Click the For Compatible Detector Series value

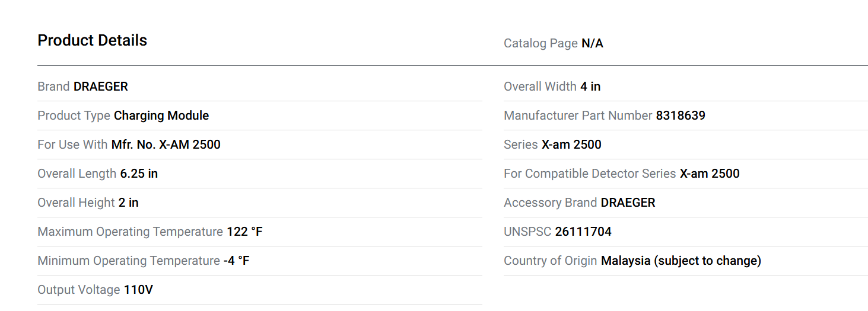(x=709, y=174)
